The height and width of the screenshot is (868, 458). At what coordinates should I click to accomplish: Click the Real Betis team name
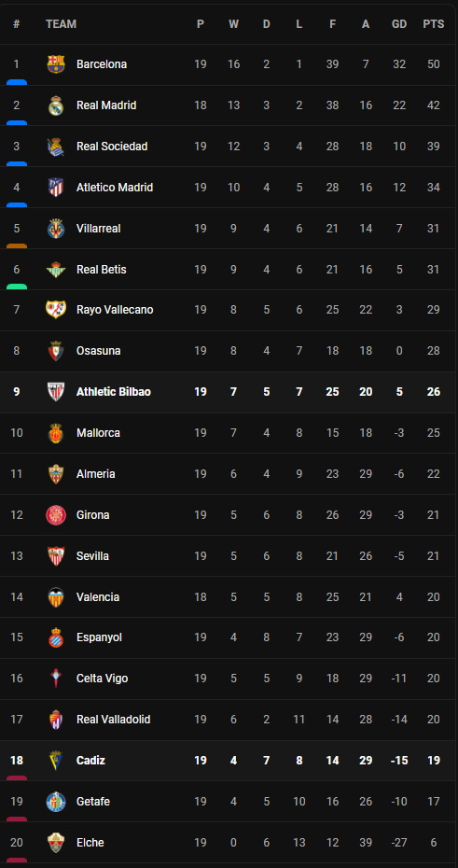pos(102,269)
